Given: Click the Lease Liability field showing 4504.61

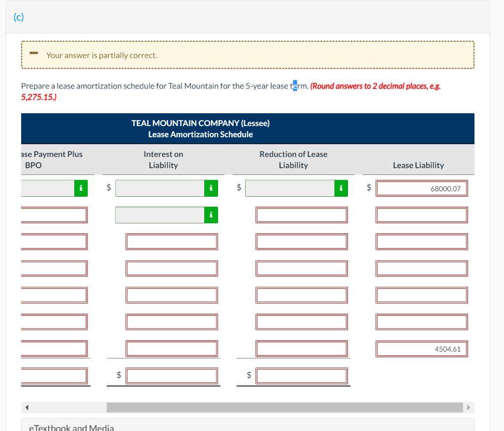Looking at the screenshot, I should [x=421, y=349].
